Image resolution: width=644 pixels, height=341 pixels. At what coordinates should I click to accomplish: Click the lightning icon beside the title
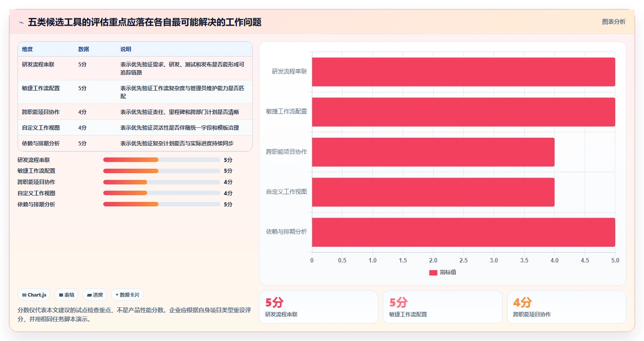22,22
